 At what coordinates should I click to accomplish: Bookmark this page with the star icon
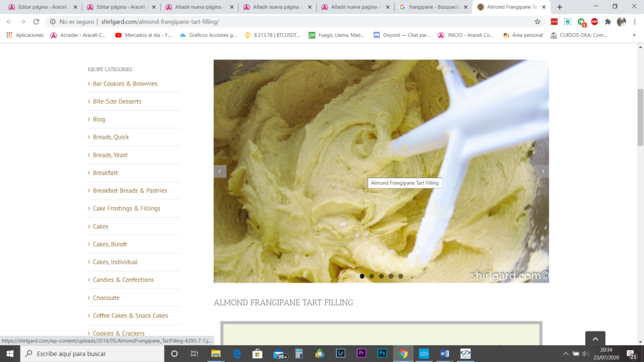click(537, 22)
